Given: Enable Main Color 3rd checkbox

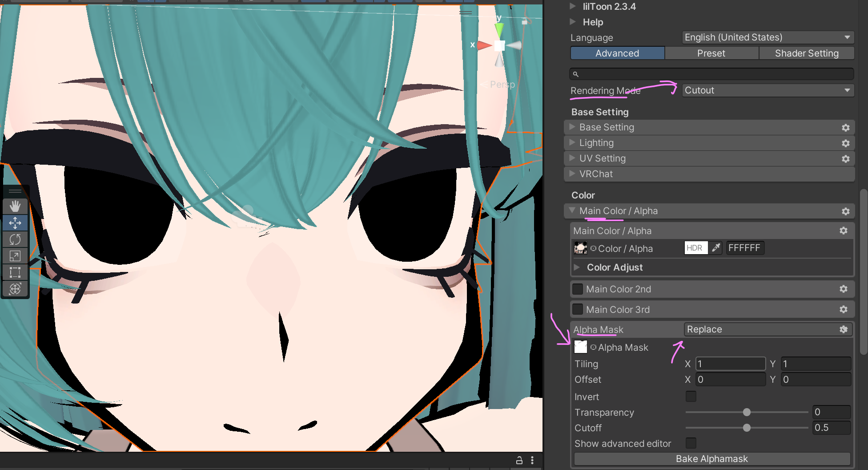Looking at the screenshot, I should [578, 309].
